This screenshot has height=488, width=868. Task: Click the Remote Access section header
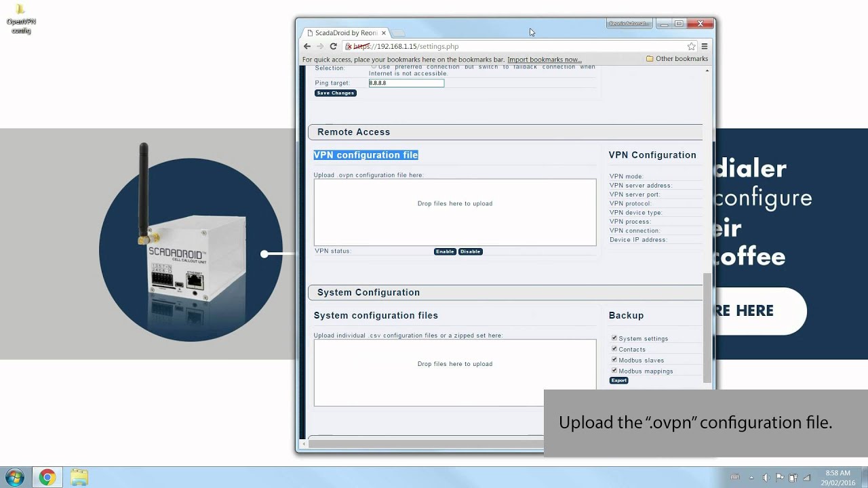click(x=505, y=132)
